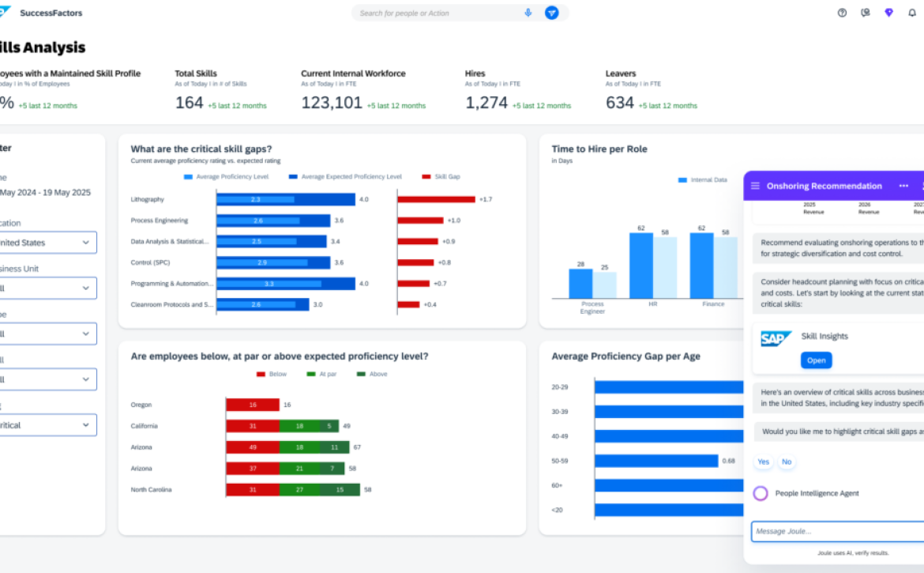Click the feedback icon beside help
Viewport: 924px width, 573px height.
pos(866,13)
